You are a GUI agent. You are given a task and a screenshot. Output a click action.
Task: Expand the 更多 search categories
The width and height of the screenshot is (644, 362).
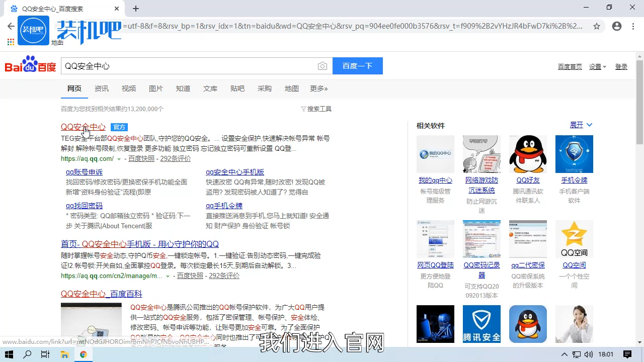coord(318,88)
